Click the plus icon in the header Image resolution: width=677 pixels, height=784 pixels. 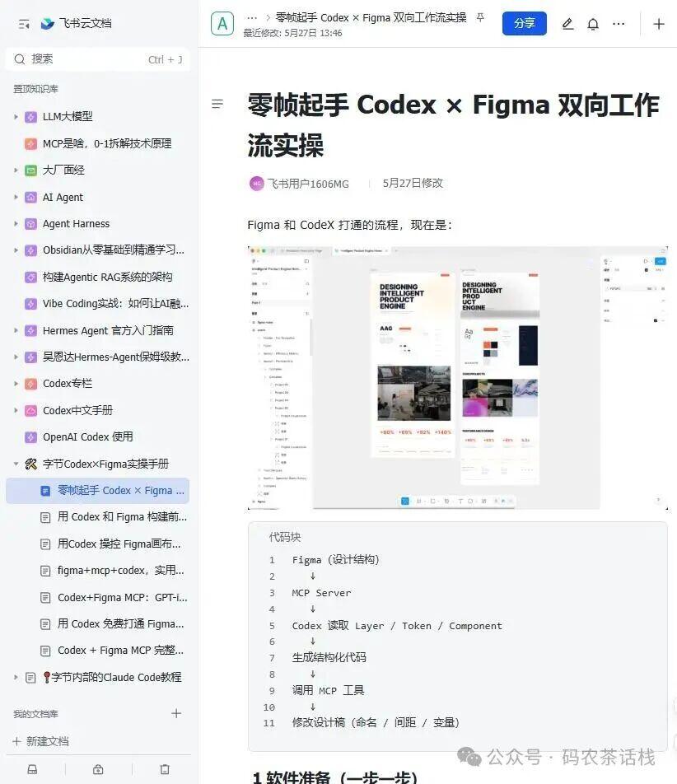click(x=659, y=24)
